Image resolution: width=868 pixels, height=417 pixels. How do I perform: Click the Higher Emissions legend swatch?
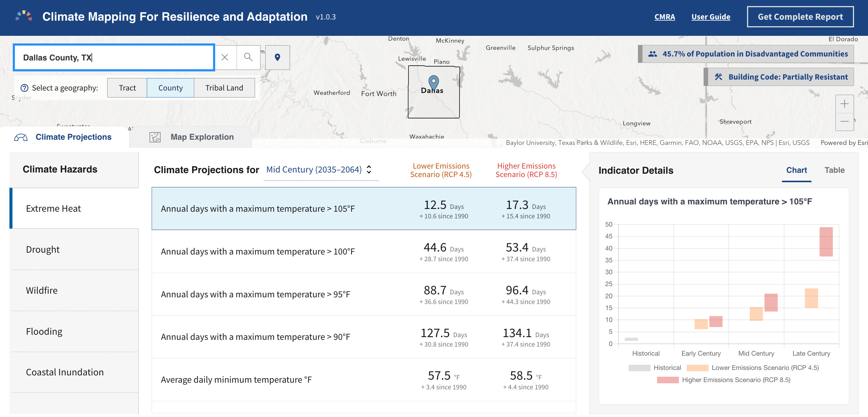tap(667, 380)
